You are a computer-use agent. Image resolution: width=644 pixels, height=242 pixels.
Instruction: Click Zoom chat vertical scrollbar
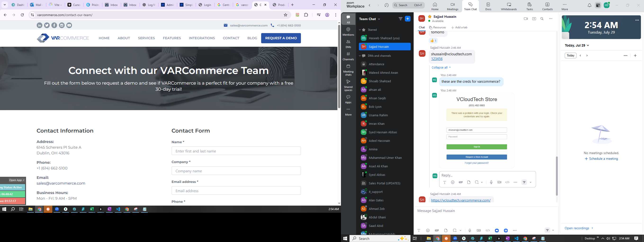pyautogui.click(x=557, y=176)
